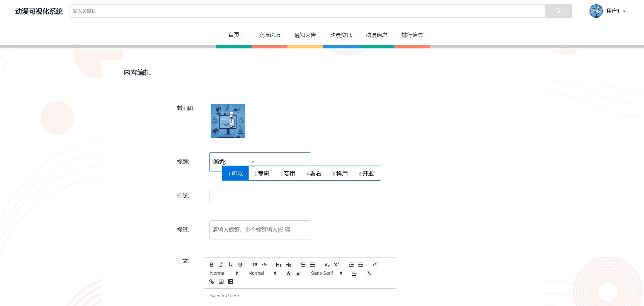Insert a hyperlink in the editor
The image size is (644, 306).
212,282
